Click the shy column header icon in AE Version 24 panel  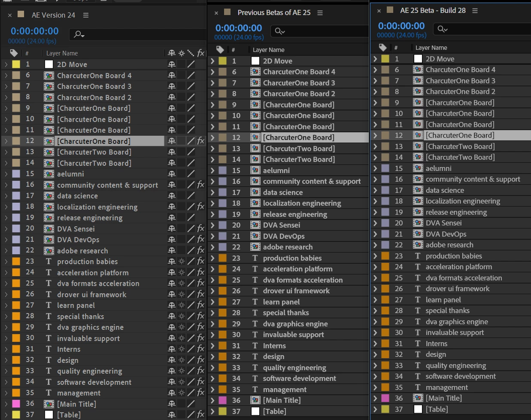coord(172,53)
